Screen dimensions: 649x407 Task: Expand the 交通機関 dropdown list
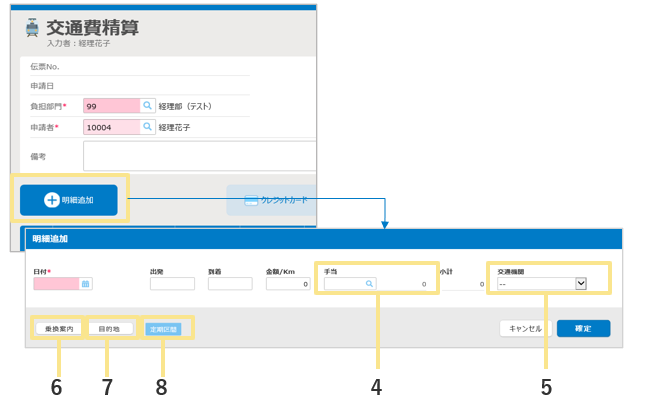point(580,284)
